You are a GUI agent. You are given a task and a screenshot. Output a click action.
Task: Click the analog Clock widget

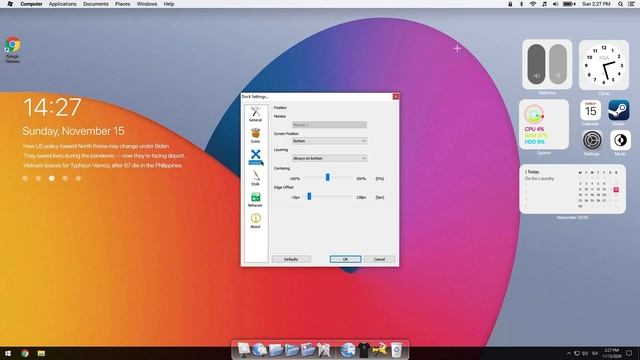(x=604, y=65)
